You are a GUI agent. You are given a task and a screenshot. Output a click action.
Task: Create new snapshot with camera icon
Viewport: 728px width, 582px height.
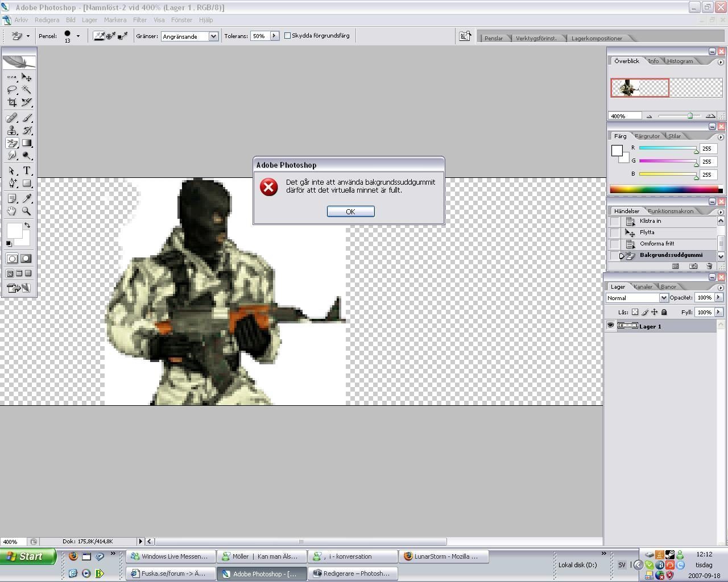tap(693, 266)
